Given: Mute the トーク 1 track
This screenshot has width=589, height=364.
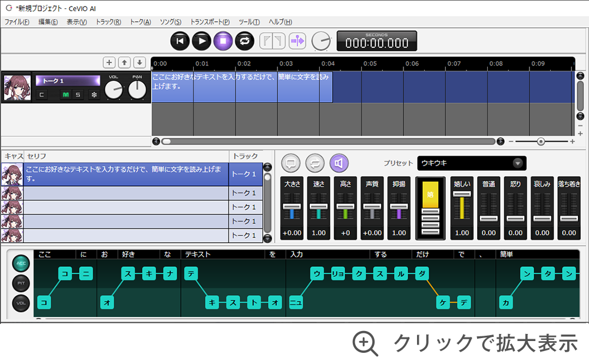Looking at the screenshot, I should (66, 95).
